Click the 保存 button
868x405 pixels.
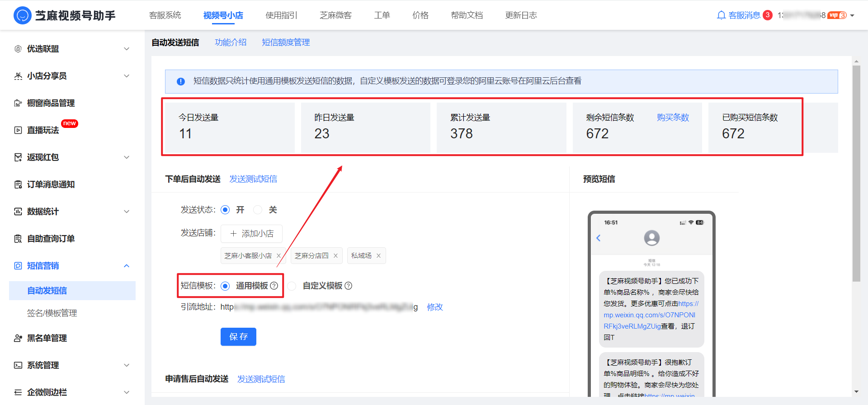pyautogui.click(x=238, y=337)
